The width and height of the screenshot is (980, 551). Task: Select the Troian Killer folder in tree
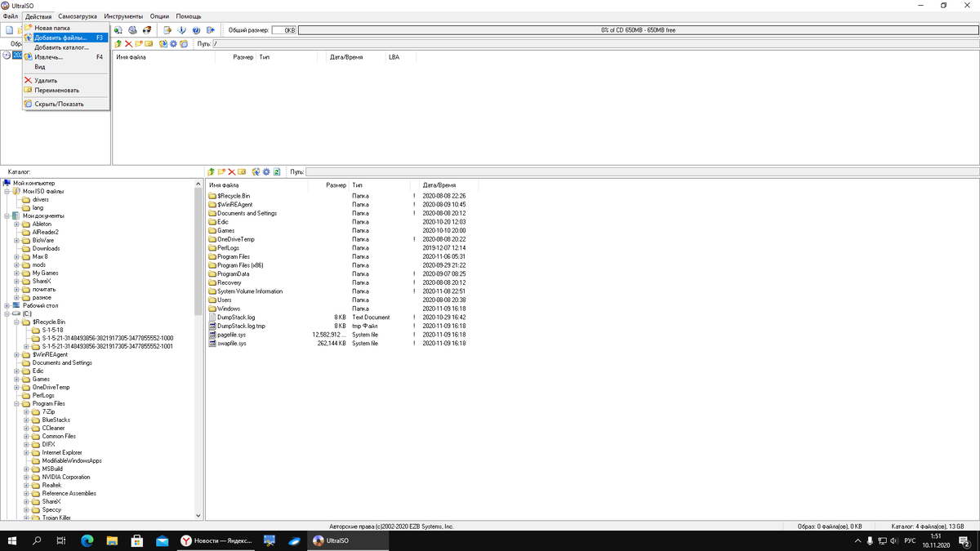click(x=56, y=518)
